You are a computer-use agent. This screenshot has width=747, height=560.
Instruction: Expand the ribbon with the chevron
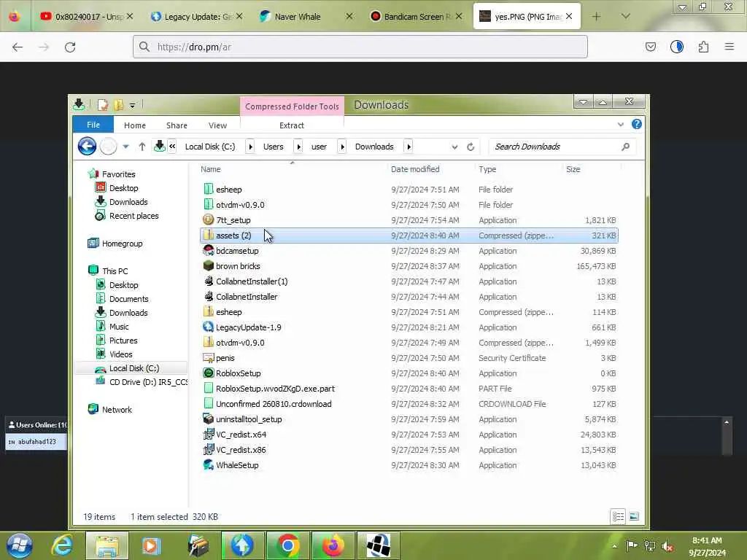[x=620, y=125]
